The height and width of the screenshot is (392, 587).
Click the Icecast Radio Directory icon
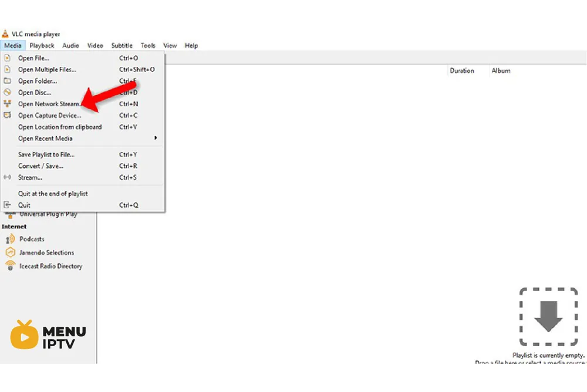(10, 266)
